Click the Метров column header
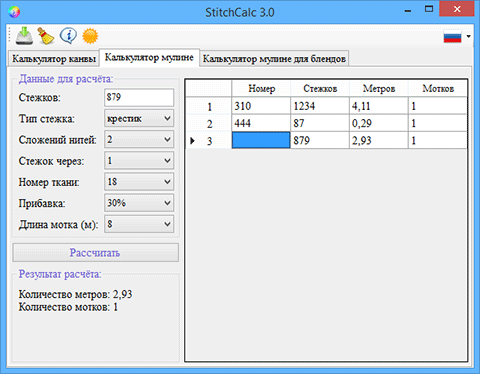The width and height of the screenshot is (480, 374). [x=379, y=88]
